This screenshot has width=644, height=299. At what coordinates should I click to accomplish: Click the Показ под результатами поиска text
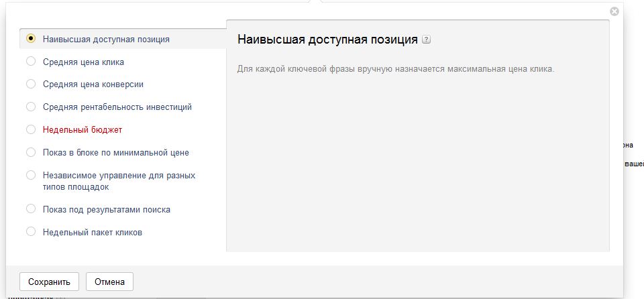point(106,209)
